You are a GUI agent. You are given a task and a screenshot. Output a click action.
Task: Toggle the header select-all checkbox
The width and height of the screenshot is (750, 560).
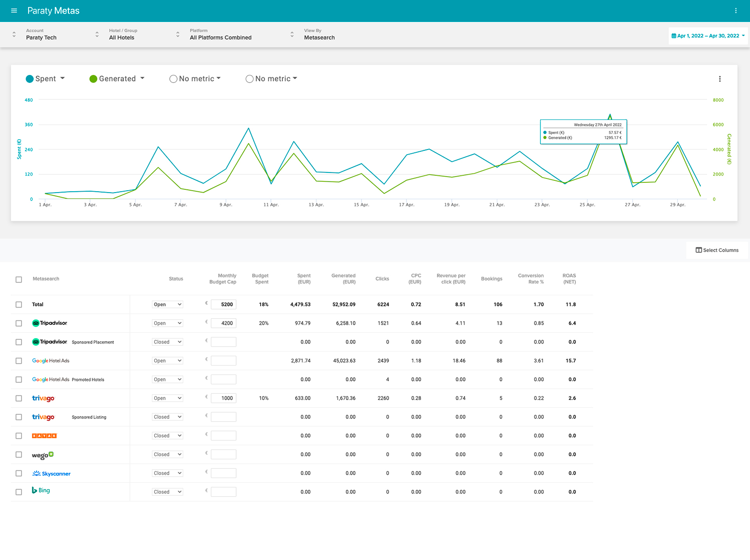tap(19, 279)
